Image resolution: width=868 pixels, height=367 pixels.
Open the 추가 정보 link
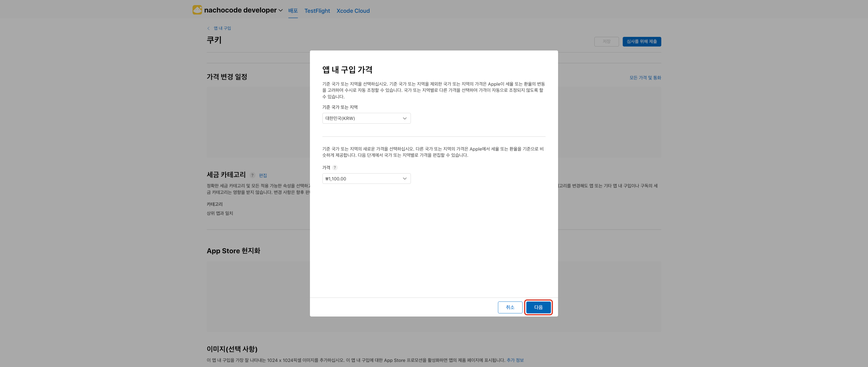tap(515, 360)
